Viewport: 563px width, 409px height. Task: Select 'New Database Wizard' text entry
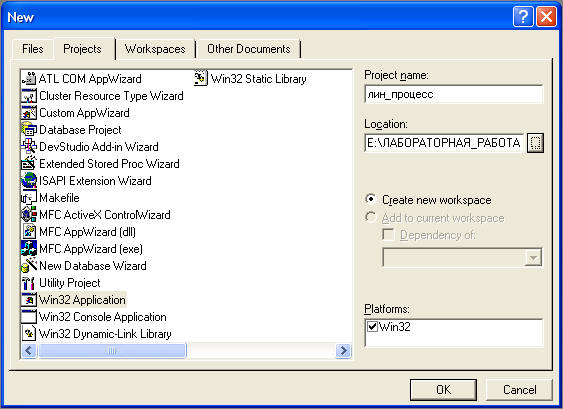click(x=93, y=266)
